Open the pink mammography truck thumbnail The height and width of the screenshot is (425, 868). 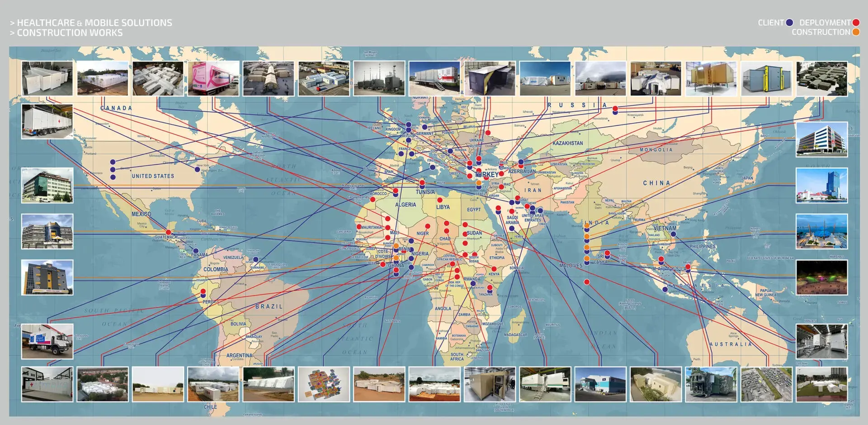(212, 78)
